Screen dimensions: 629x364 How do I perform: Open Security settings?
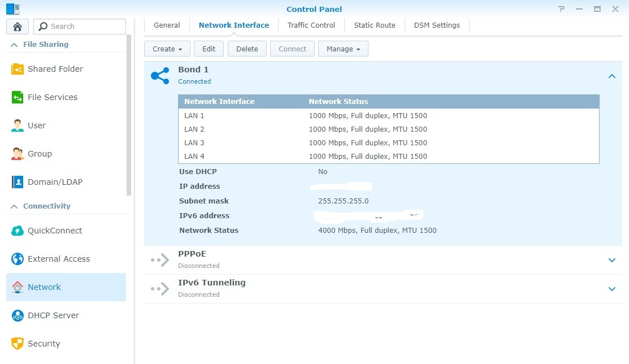point(44,344)
